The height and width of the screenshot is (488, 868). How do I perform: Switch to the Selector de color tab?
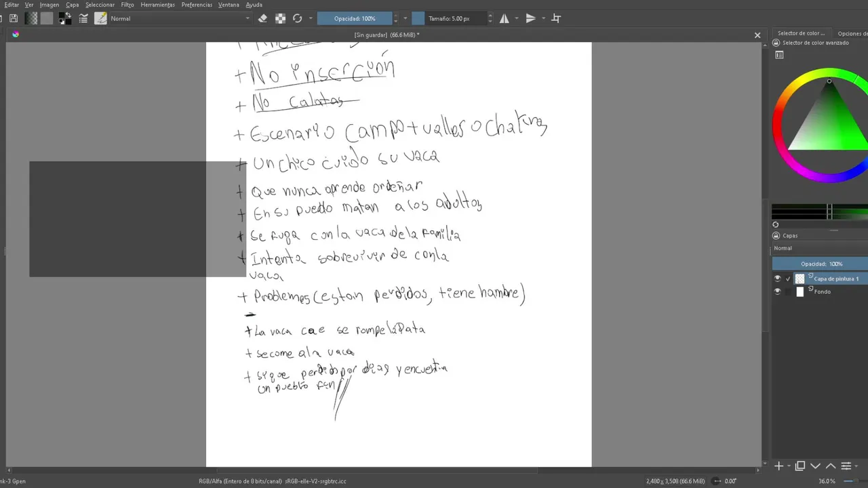(801, 33)
